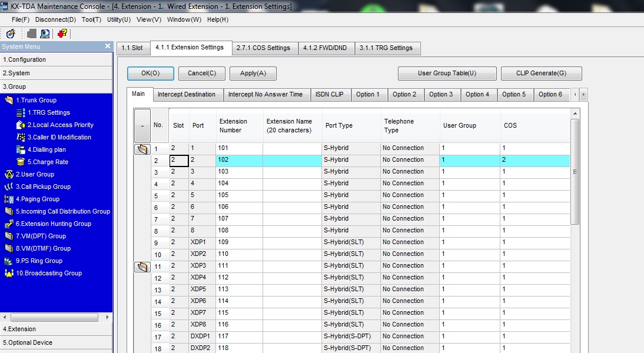
Task: Click the Incoming Call Distribution Group icon
Action: [9, 211]
